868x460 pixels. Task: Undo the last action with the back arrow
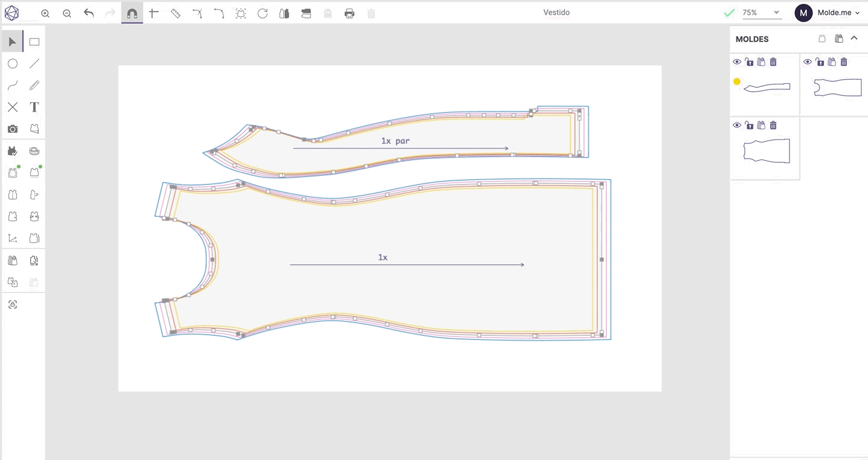(x=89, y=13)
